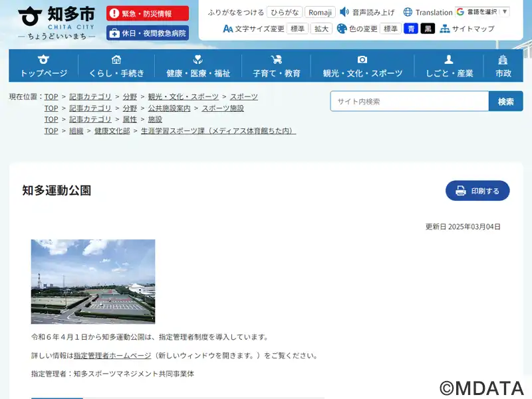Go to トップページ in the nav bar
Screen dimensions: 532x399
click(44, 66)
